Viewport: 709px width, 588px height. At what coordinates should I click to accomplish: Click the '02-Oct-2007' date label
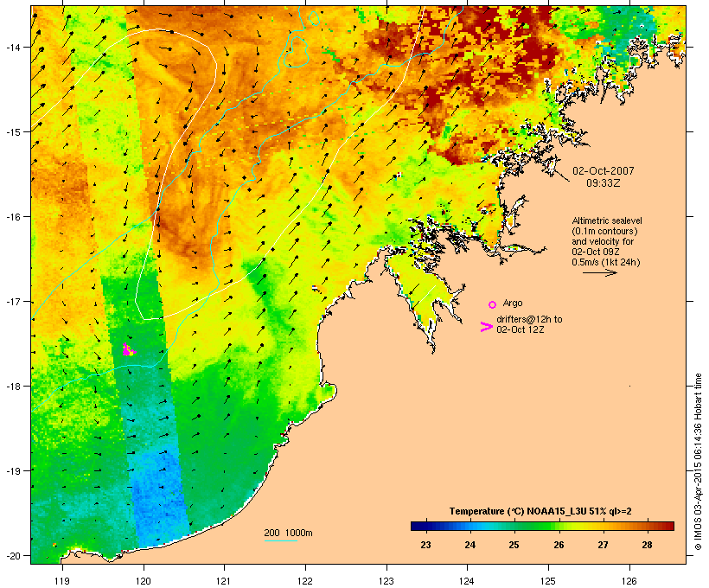(604, 171)
